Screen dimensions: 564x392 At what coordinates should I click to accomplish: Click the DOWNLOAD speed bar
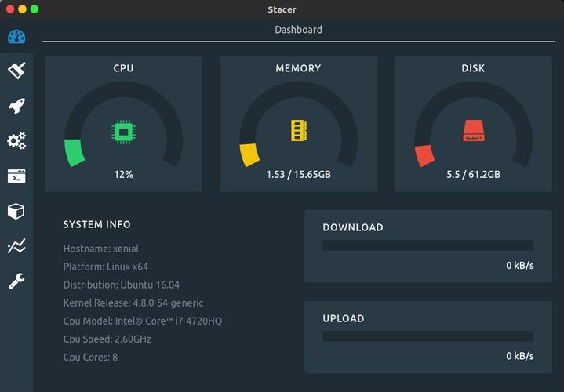click(x=428, y=245)
